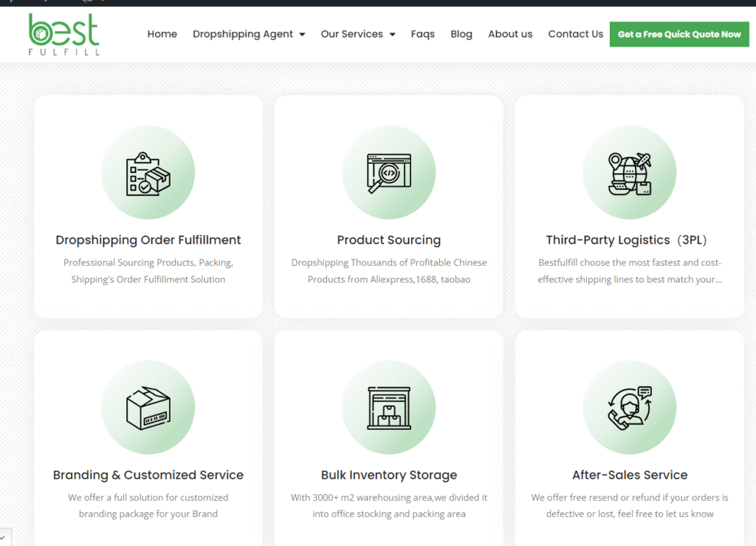Click the After-Sales Service headset agent icon

point(630,408)
